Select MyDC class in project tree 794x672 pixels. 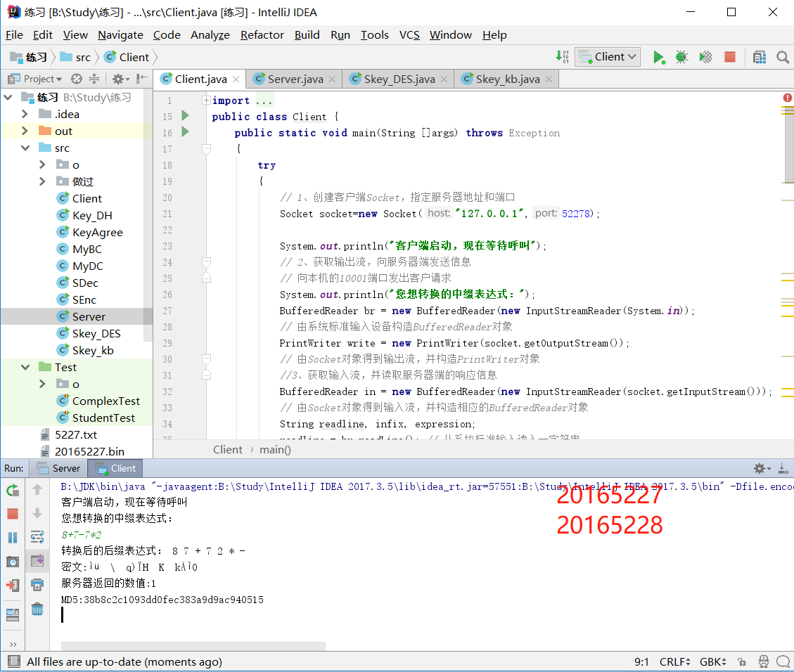point(87,266)
